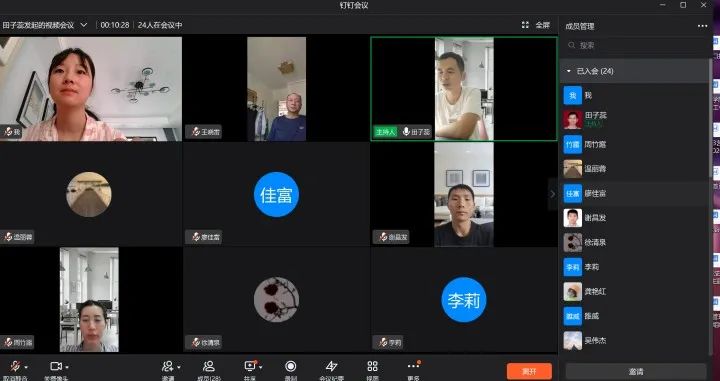The height and width of the screenshot is (381, 720).
Task: Click the meeting timer 00:10:28
Action: point(115,25)
